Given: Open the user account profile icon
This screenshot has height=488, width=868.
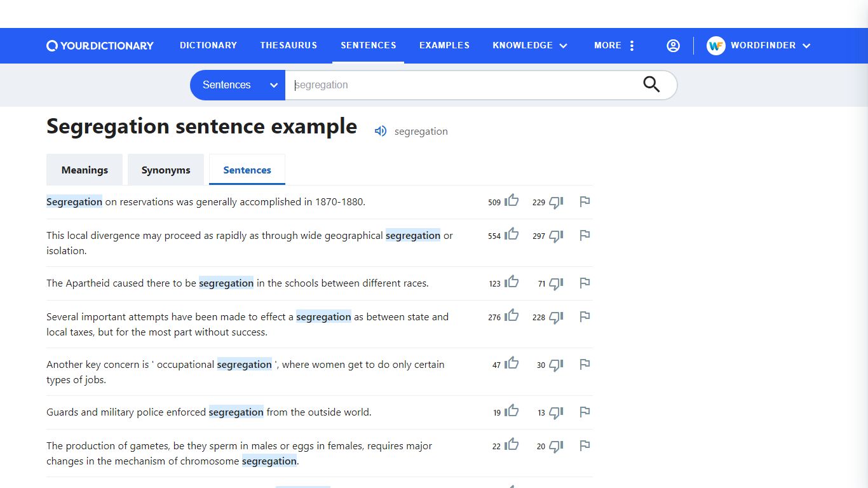Looking at the screenshot, I should [x=673, y=46].
